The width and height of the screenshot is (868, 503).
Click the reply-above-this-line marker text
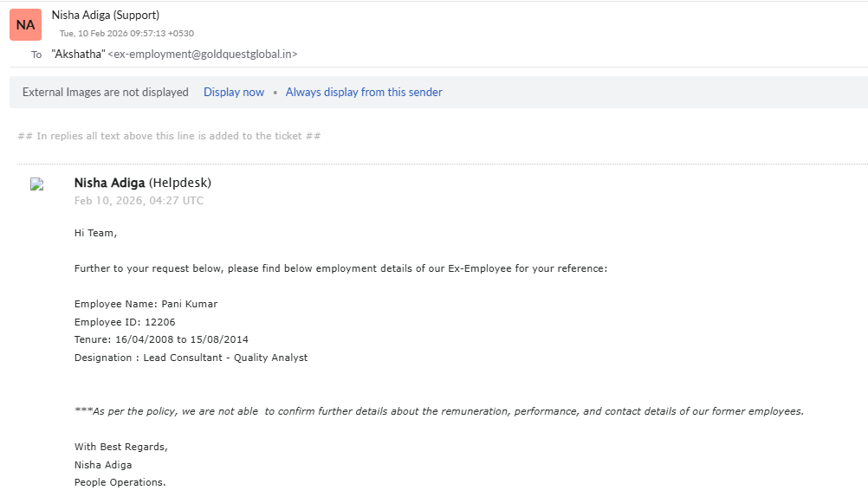click(x=169, y=136)
